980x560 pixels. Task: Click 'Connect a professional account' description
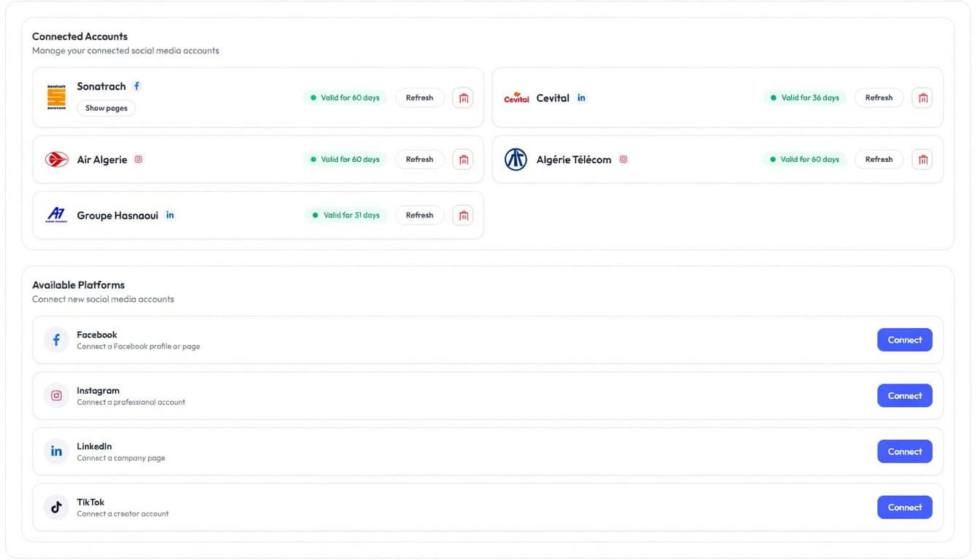(x=131, y=402)
